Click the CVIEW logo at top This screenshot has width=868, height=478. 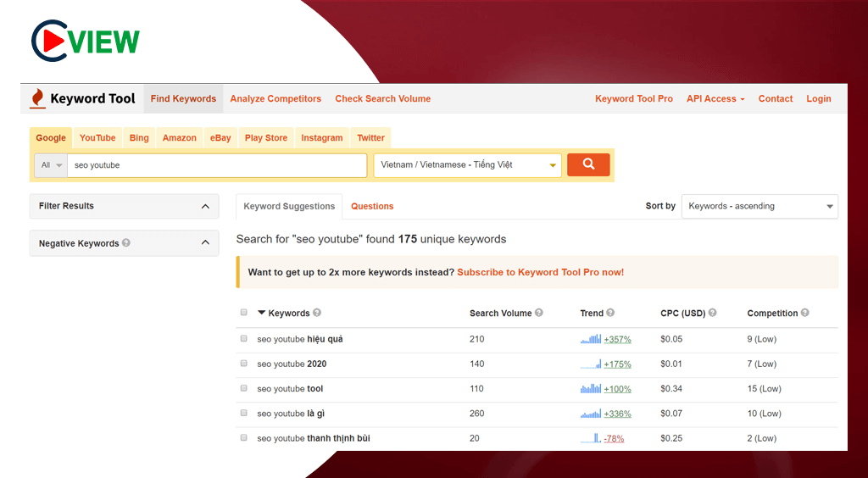click(86, 41)
